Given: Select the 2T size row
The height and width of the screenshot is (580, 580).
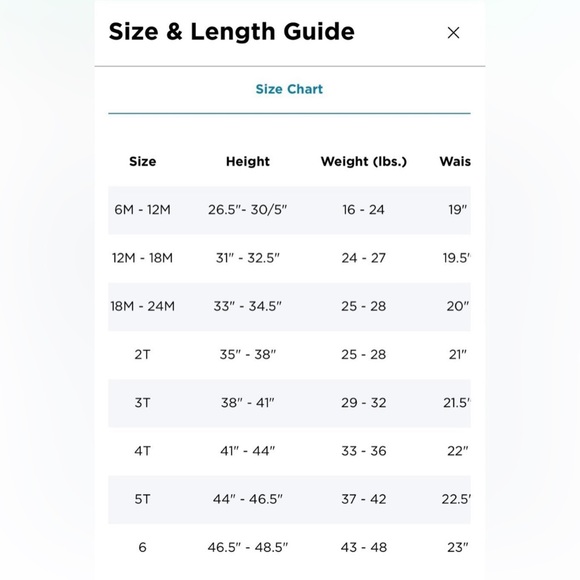Looking at the screenshot, I should click(x=289, y=355).
